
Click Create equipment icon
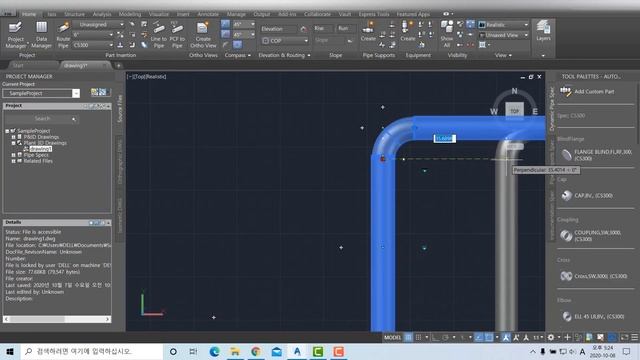[407, 31]
